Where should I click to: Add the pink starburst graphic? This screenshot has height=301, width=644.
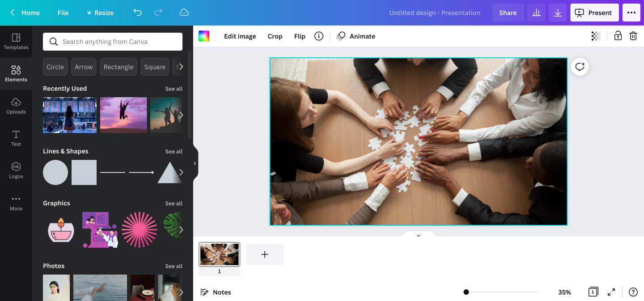140,230
